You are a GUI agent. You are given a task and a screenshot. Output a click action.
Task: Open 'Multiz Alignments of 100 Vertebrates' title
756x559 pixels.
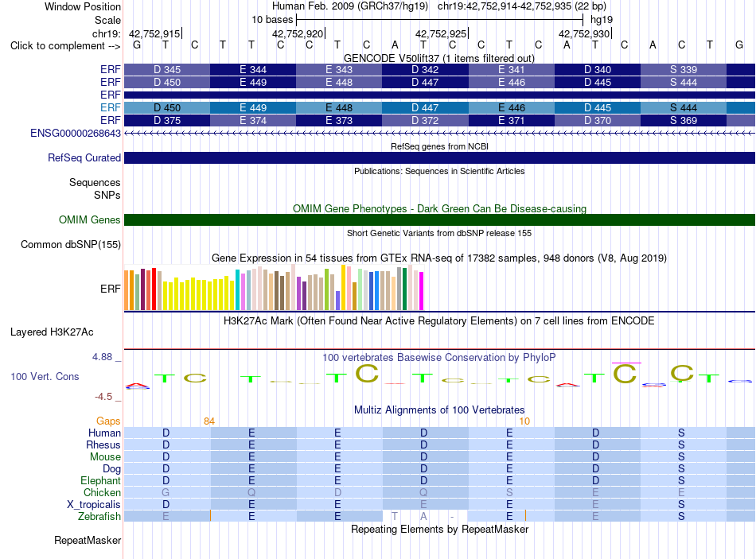[439, 410]
